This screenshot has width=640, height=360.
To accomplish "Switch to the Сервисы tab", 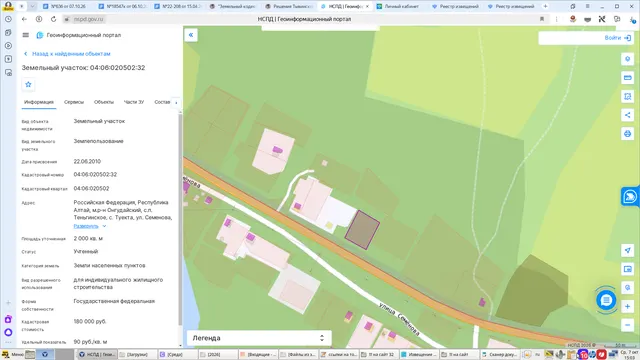I will 74,102.
